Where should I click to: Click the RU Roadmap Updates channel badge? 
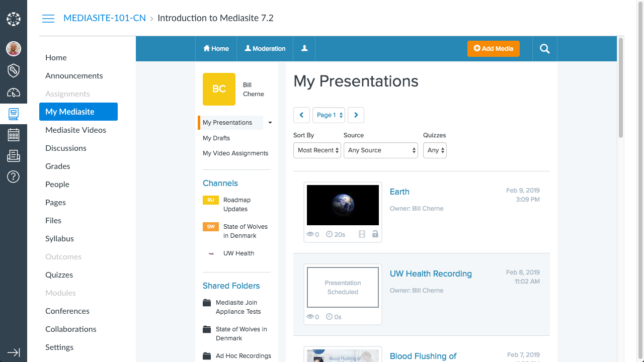coord(211,200)
